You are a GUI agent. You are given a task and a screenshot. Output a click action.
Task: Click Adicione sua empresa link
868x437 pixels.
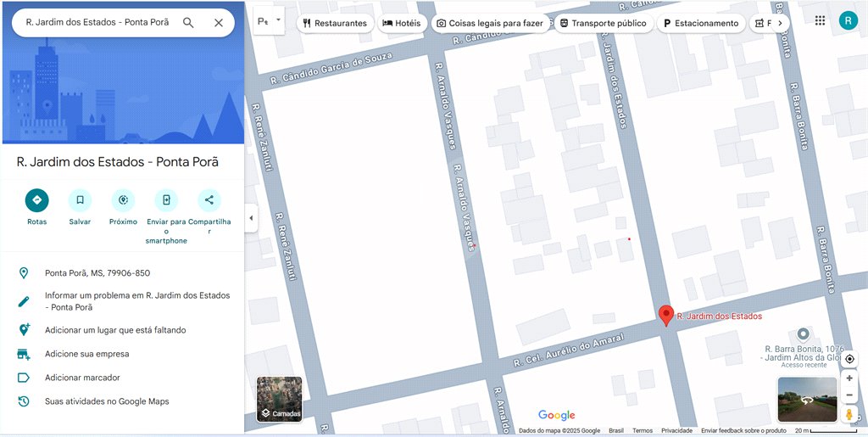pos(87,354)
